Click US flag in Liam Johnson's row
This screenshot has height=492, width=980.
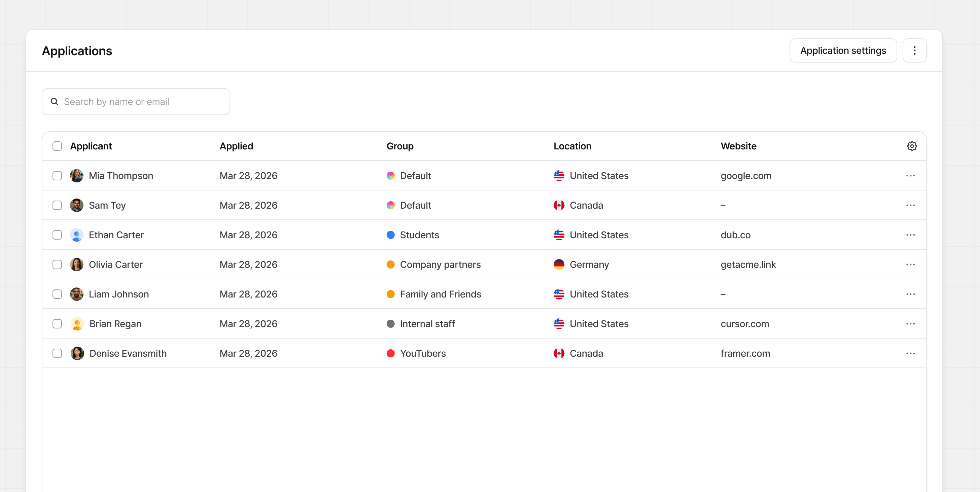pyautogui.click(x=559, y=294)
